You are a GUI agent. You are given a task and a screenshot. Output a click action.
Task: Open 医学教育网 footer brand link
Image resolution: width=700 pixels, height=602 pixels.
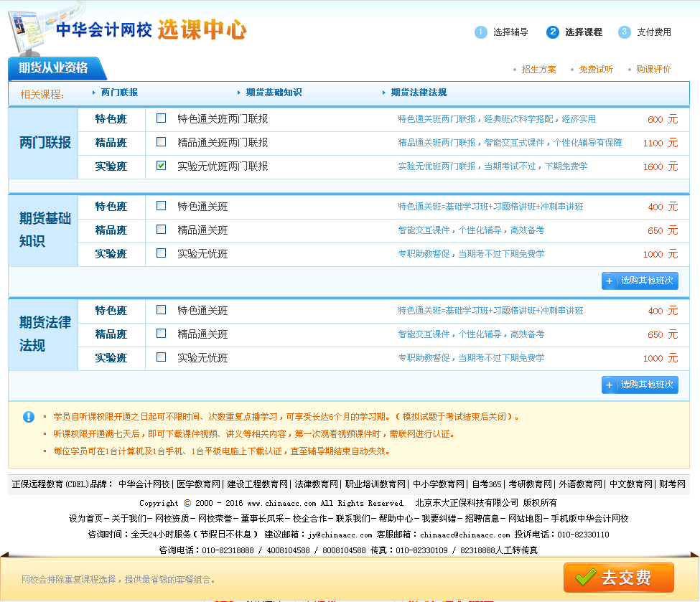point(198,484)
